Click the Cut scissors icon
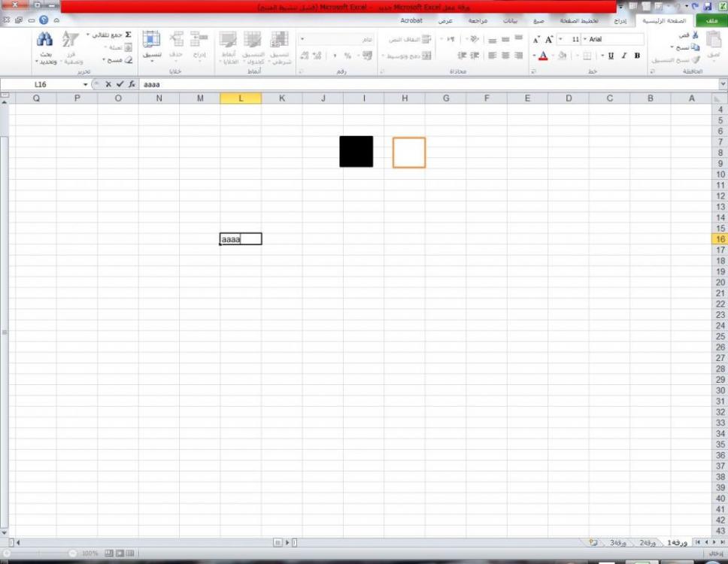 694,35
